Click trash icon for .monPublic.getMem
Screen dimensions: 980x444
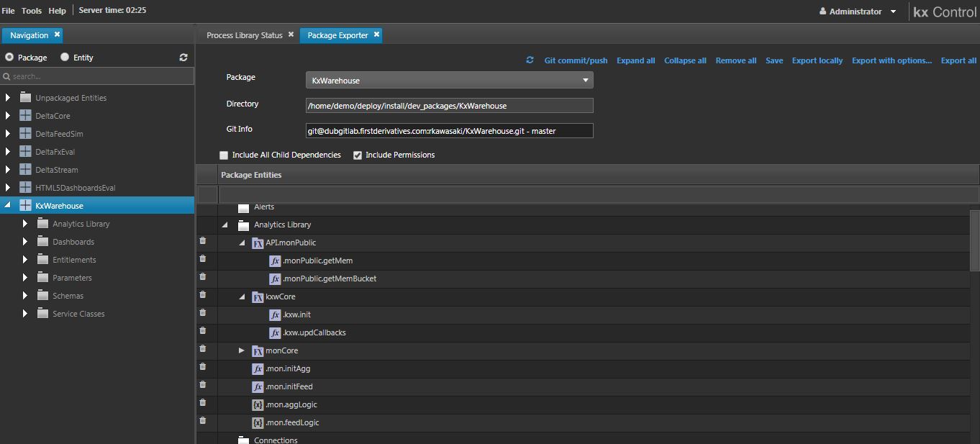click(203, 259)
